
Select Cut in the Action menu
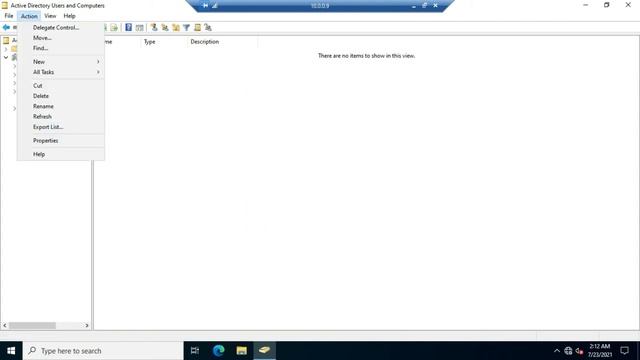(x=61, y=86)
